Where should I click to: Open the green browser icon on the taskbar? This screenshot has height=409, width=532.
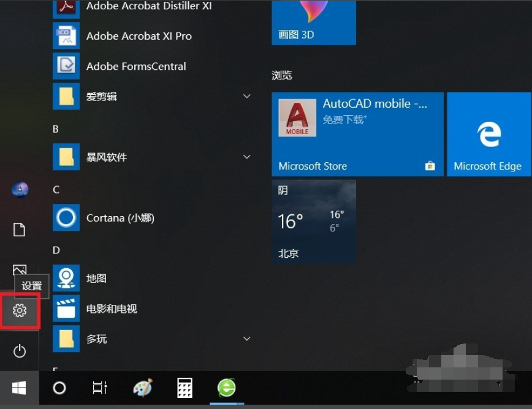point(226,388)
